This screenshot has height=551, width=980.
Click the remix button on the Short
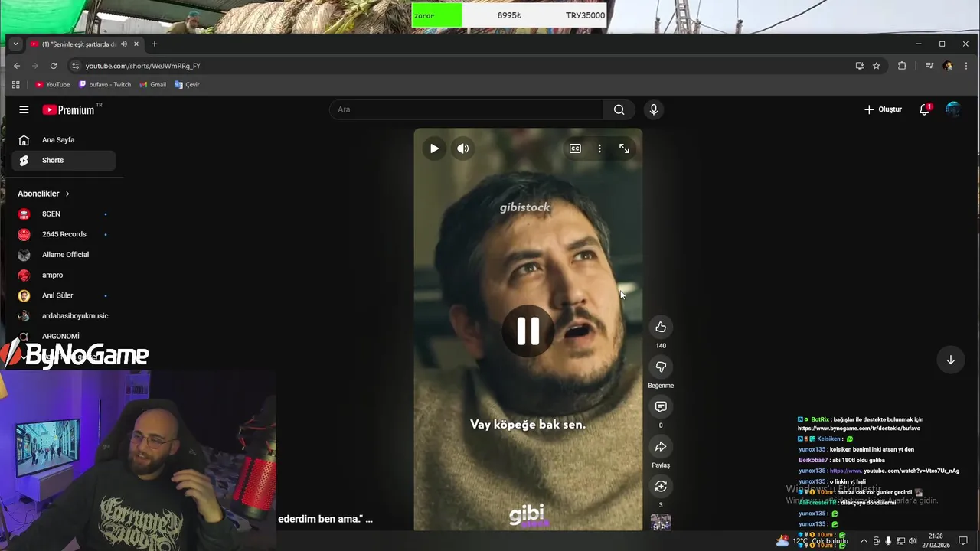(x=661, y=486)
